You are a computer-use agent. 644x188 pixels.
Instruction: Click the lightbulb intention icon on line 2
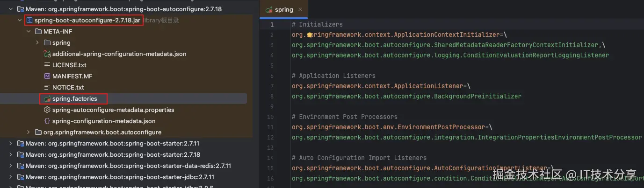310,35
